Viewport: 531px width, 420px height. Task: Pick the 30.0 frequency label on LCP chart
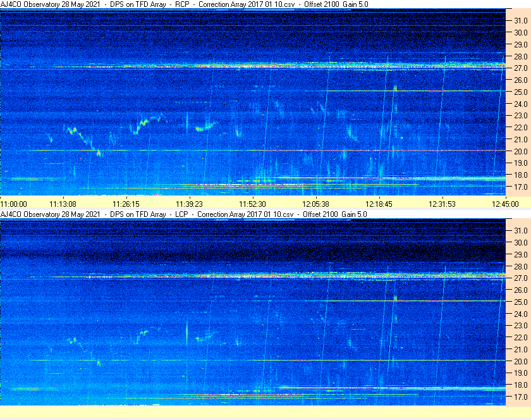tap(521, 243)
